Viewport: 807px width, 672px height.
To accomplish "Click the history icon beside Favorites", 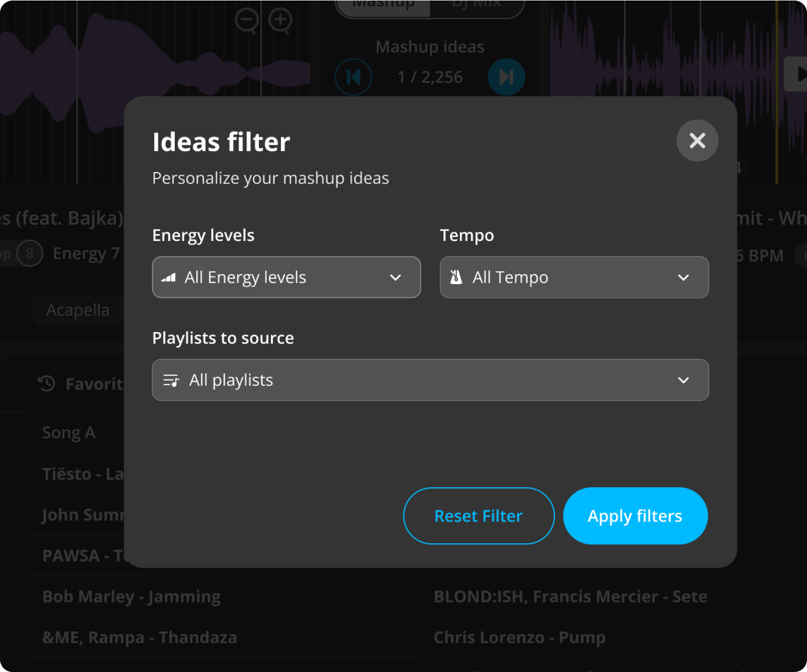I will pos(47,384).
